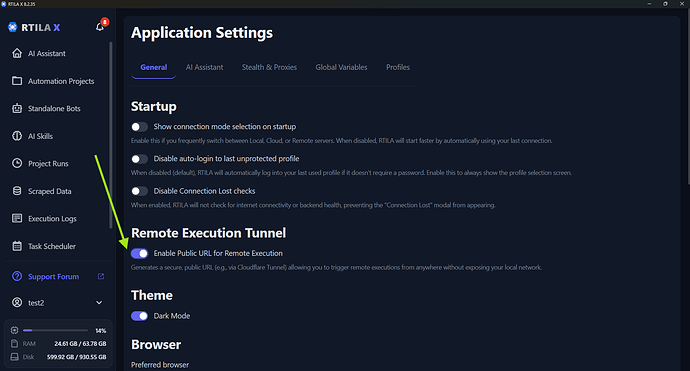Click the Disk value 599.92 GB / 930.55 GB
690x371 pixels.
[77, 357]
